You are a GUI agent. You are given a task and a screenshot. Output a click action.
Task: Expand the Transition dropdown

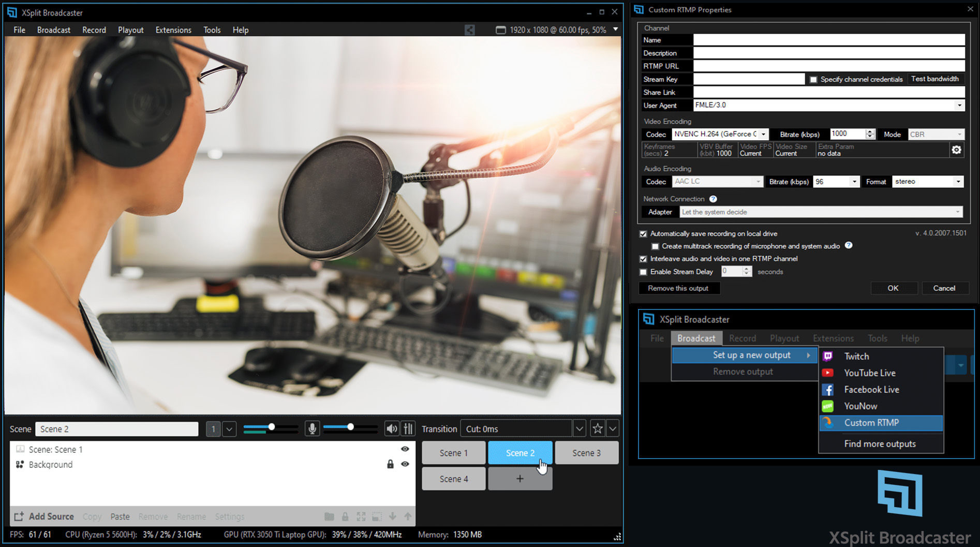pyautogui.click(x=579, y=428)
